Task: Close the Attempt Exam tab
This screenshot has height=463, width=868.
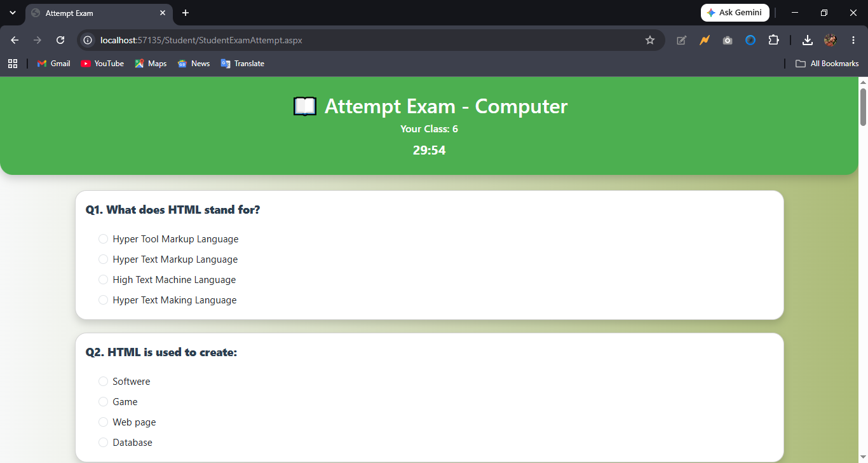Action: pyautogui.click(x=163, y=13)
